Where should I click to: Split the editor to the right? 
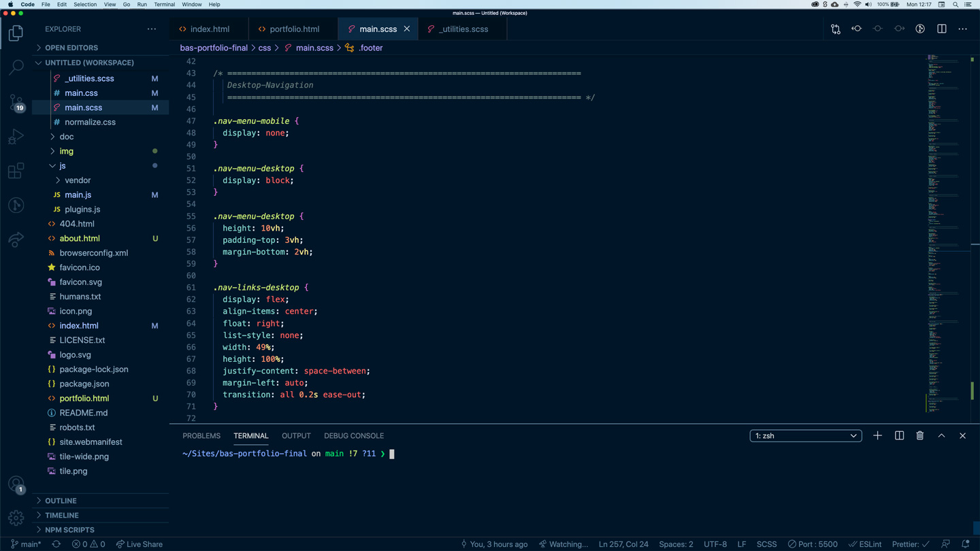pyautogui.click(x=942, y=29)
